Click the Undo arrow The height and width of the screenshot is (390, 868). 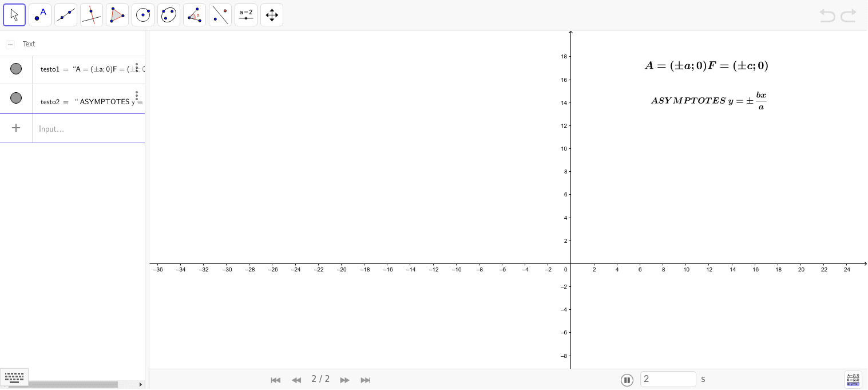[x=827, y=15]
